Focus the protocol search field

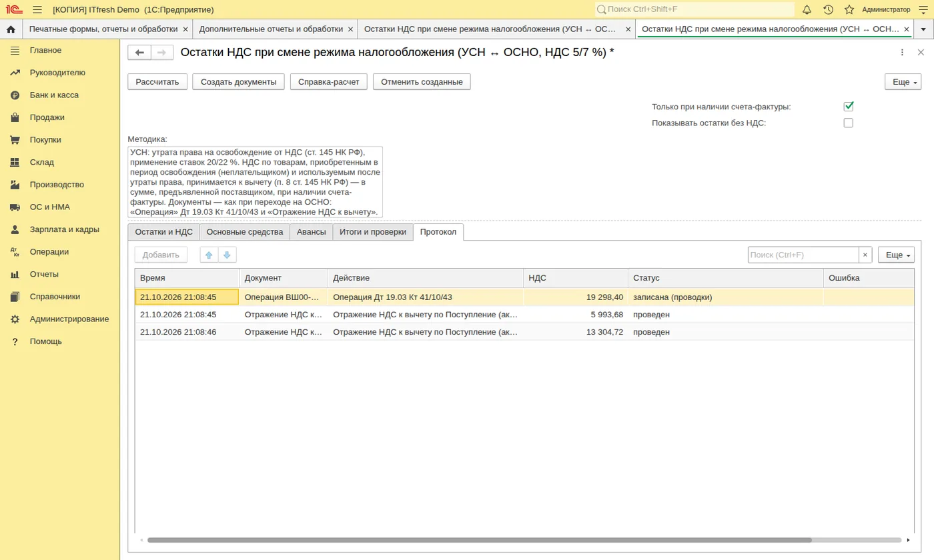(803, 255)
